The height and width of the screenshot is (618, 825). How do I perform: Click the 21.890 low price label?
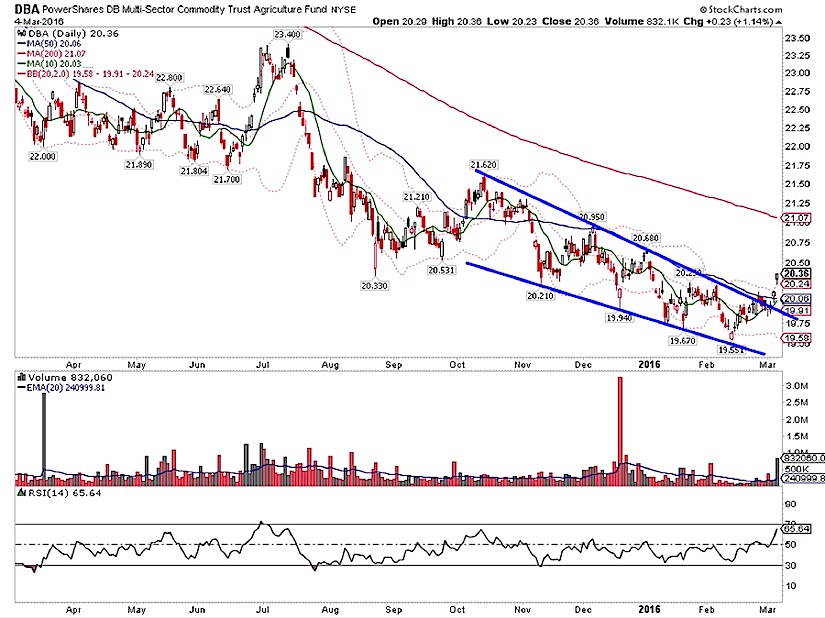[139, 165]
